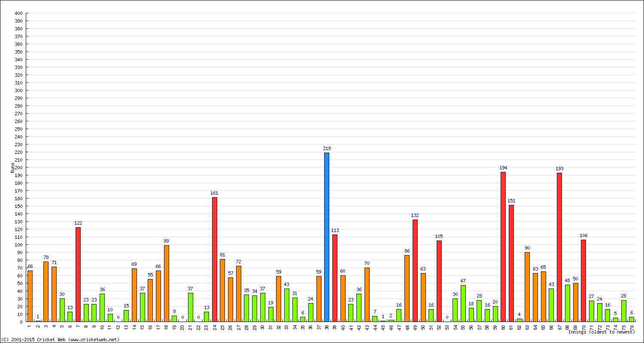Screen dimensions: 644x343
Task: Click the red 194 bar at innings 60
Action: (503, 247)
